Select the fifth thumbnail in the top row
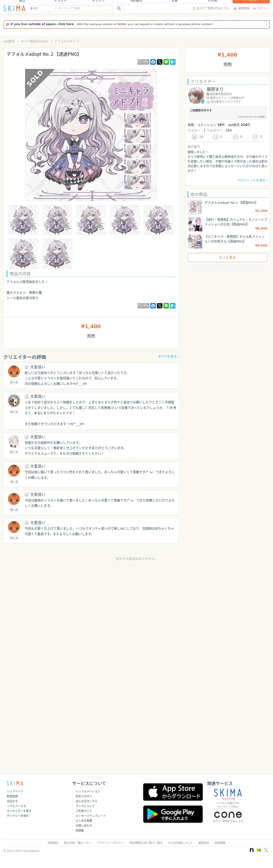Image resolution: width=273 pixels, height=868 pixels. click(x=159, y=220)
